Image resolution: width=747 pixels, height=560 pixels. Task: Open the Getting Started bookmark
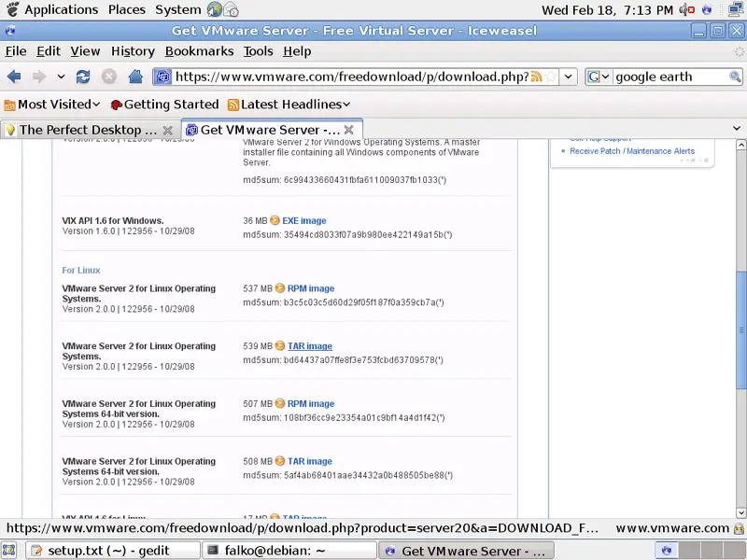point(164,105)
